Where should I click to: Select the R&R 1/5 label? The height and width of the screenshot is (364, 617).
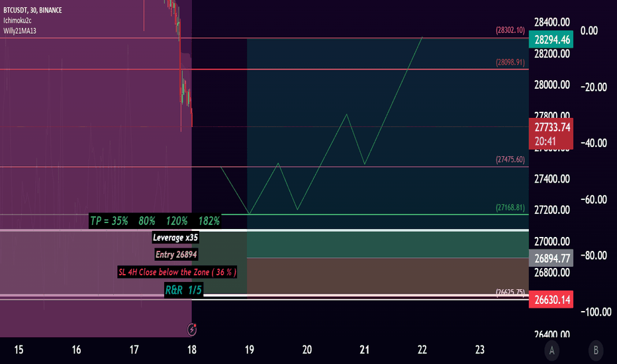click(x=183, y=291)
